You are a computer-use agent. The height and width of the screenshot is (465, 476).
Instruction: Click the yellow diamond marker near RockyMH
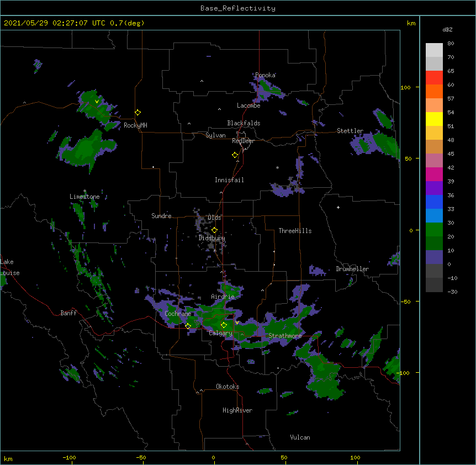tap(137, 112)
